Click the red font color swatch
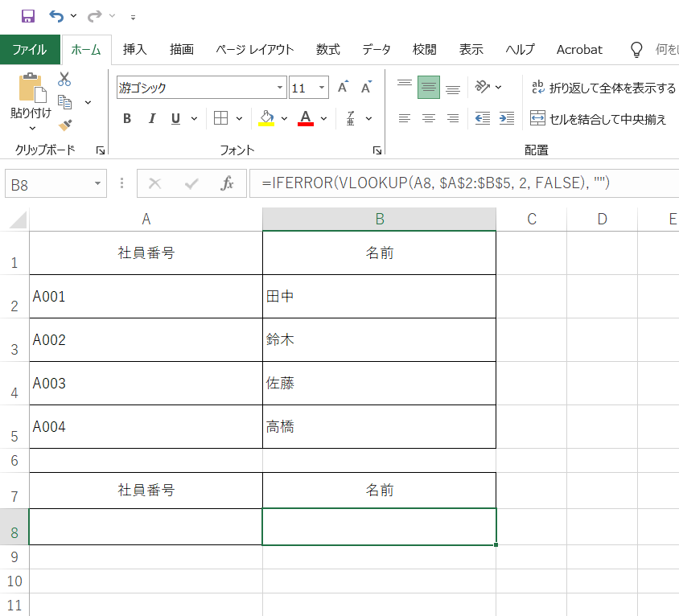Image resolution: width=679 pixels, height=616 pixels. [305, 119]
